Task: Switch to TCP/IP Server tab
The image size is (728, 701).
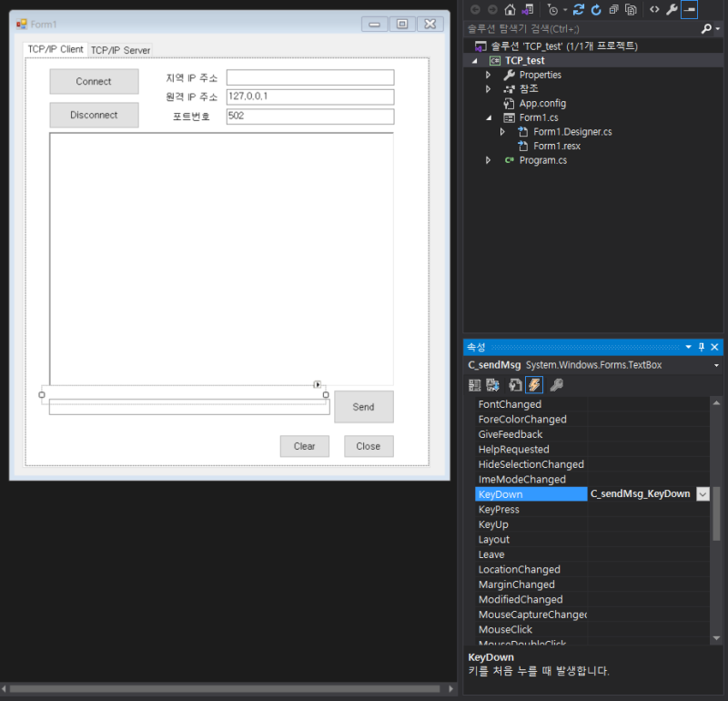Action: [x=120, y=50]
